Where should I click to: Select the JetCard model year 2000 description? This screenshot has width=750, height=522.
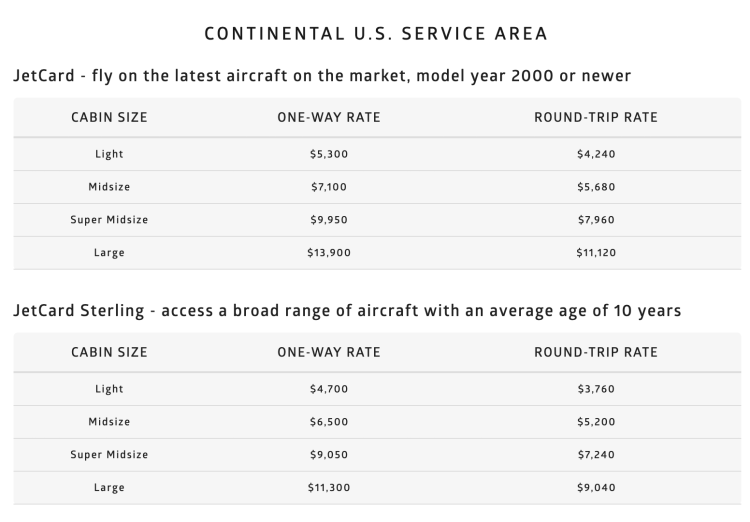pyautogui.click(x=323, y=76)
